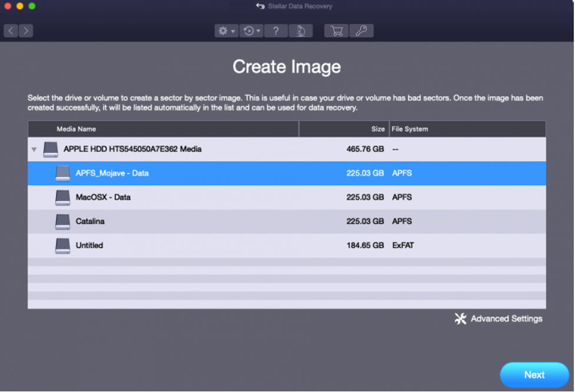Select the APFS_Mojave - Data volume
Image resolution: width=575 pixels, height=392 pixels.
point(112,174)
